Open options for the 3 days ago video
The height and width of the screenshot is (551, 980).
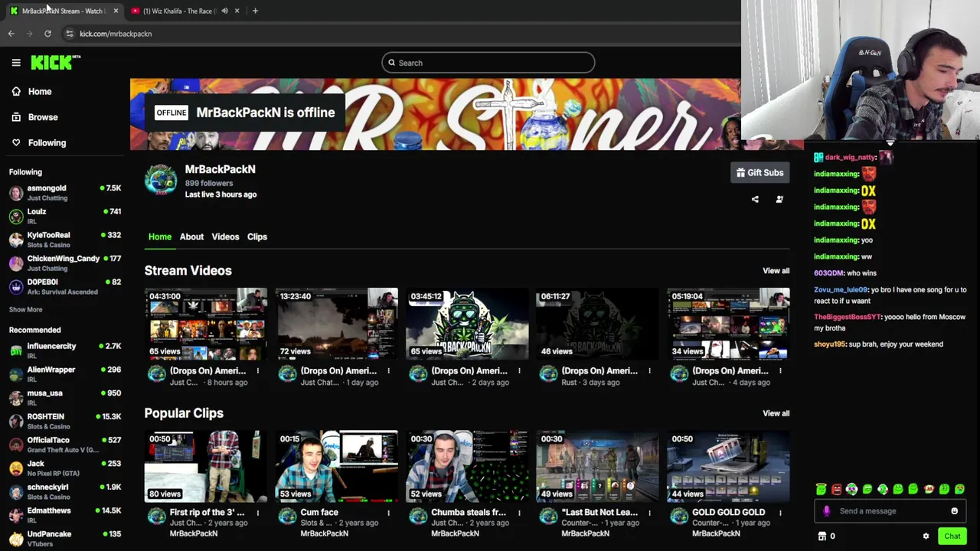click(649, 371)
